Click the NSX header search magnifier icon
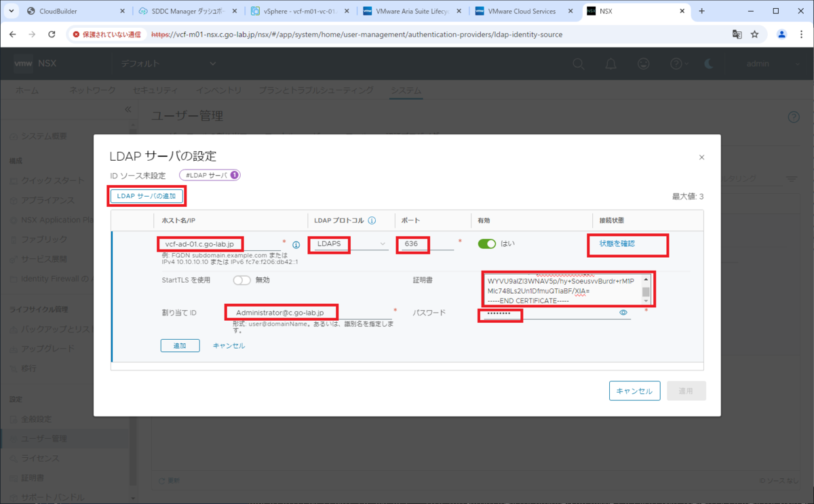 pos(578,64)
